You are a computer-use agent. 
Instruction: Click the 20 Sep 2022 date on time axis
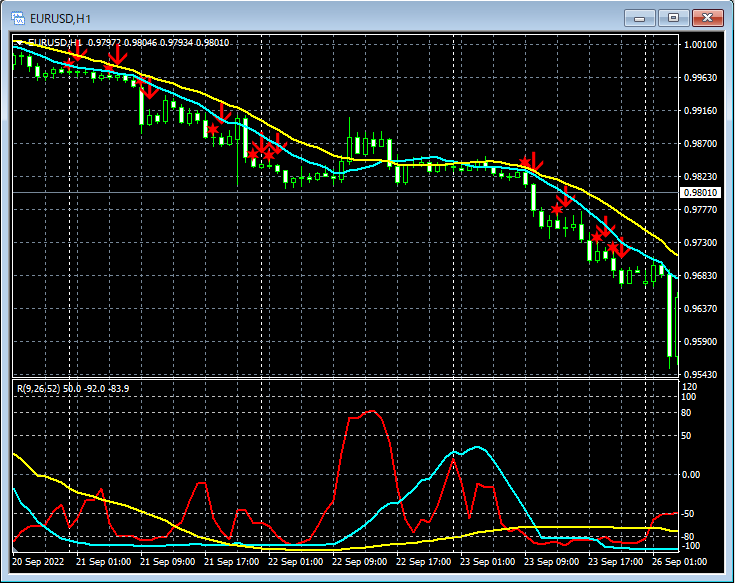point(39,561)
